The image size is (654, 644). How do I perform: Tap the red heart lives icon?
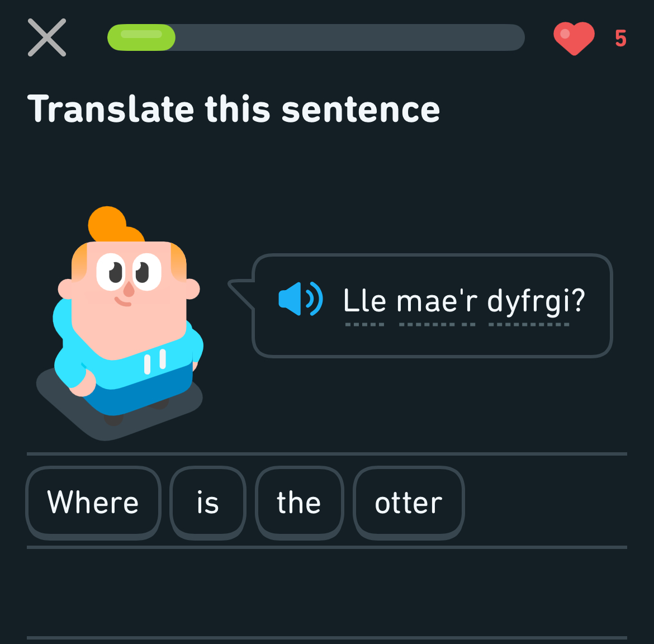[x=574, y=38]
